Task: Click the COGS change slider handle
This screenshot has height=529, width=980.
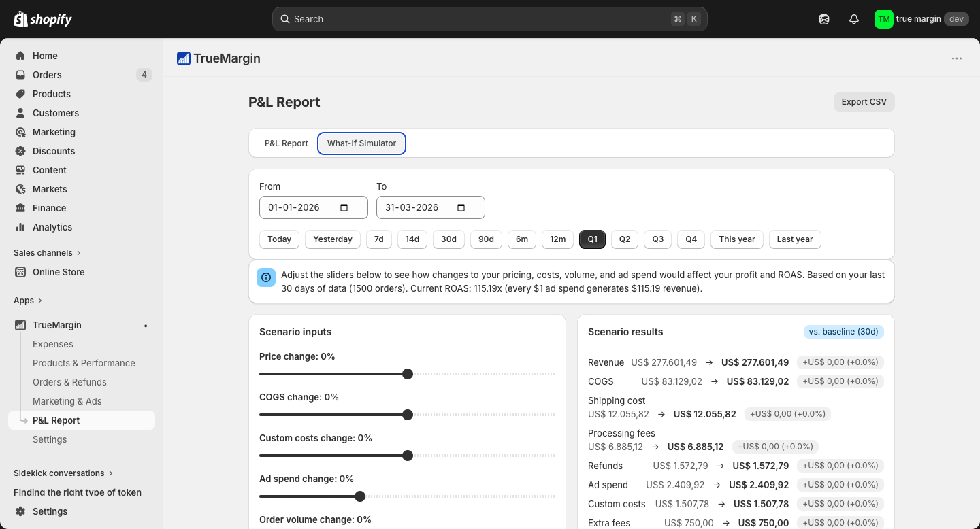Action: coord(408,415)
